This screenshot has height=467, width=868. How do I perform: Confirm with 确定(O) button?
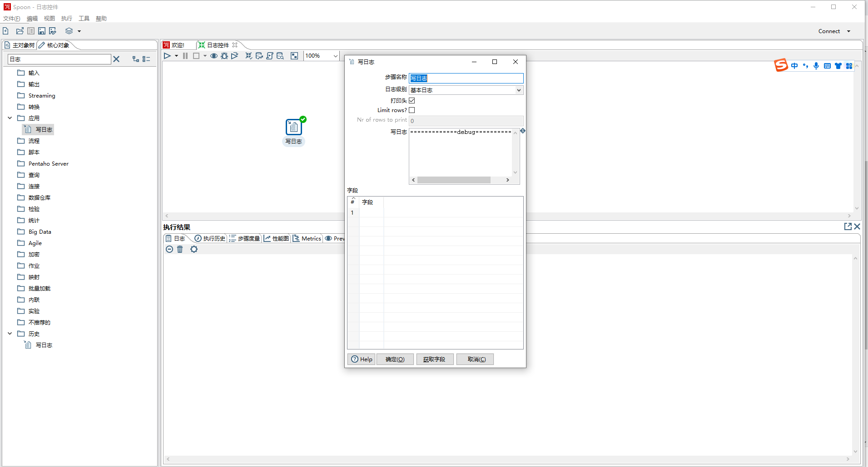[x=395, y=359]
